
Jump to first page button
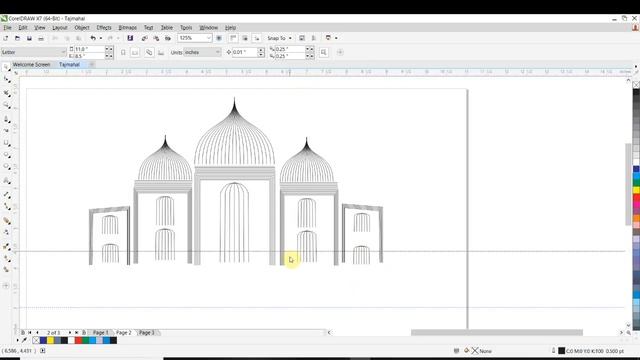29,333
